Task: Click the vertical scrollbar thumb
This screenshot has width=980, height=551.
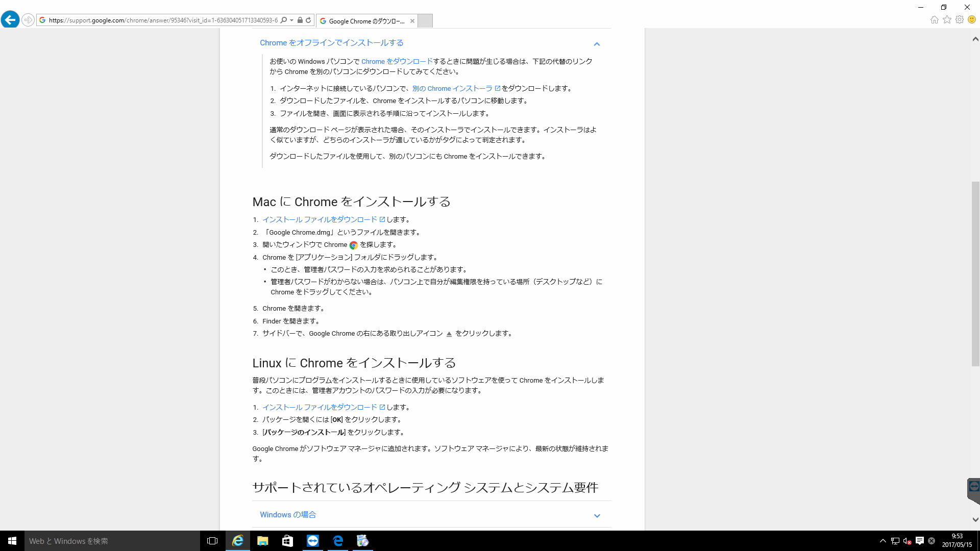Action: pos(975,274)
